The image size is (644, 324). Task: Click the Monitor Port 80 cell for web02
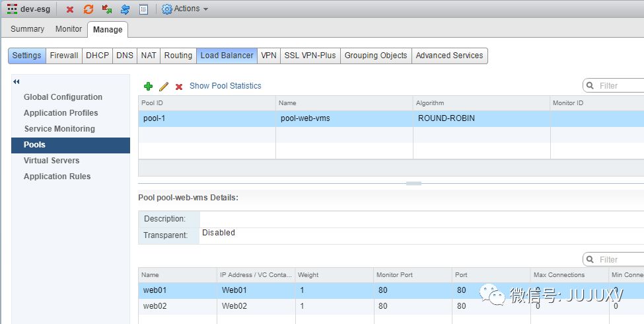pyautogui.click(x=413, y=306)
